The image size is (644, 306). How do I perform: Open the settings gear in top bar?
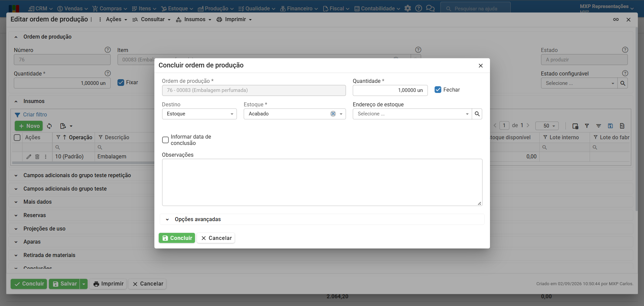[407, 8]
